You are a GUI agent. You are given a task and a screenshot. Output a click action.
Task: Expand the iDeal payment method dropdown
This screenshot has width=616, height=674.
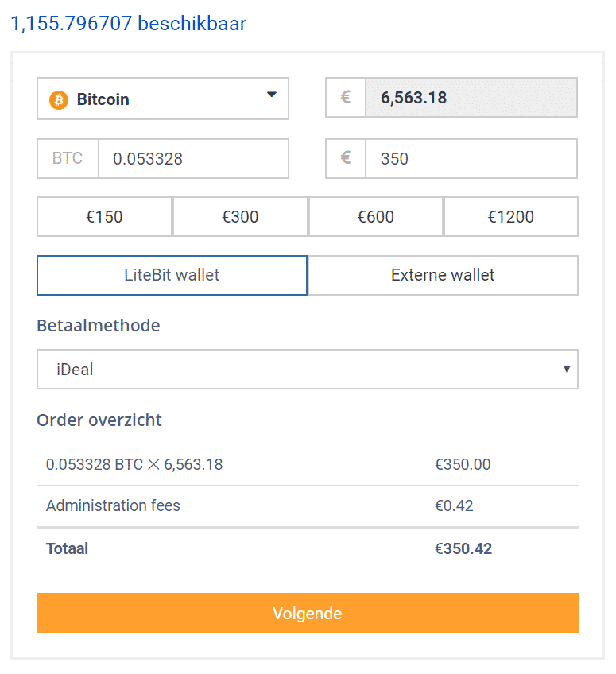(308, 370)
